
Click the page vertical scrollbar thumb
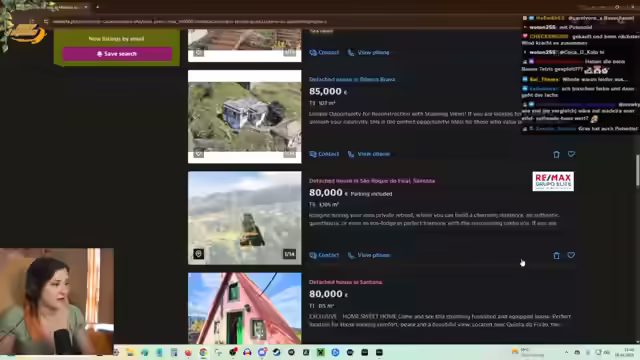[638, 169]
